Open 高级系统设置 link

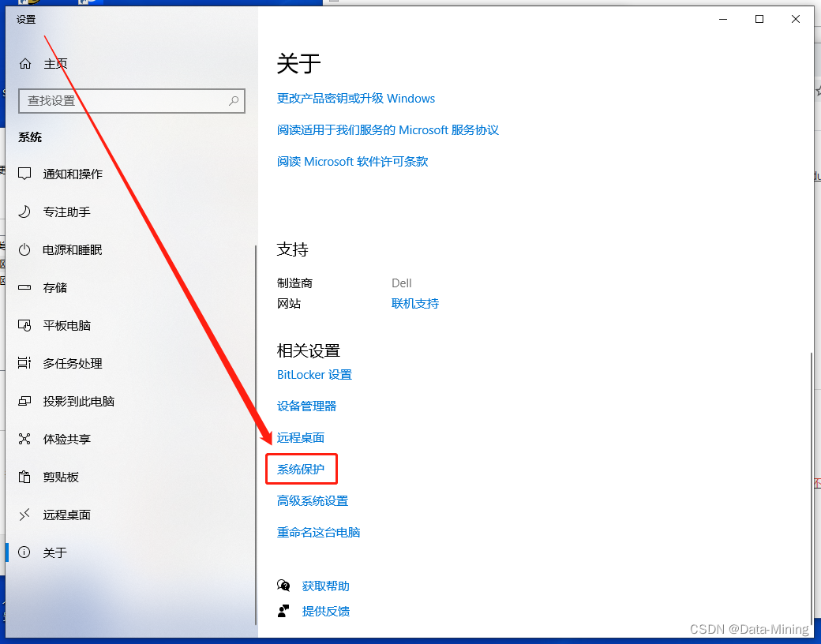click(x=313, y=500)
